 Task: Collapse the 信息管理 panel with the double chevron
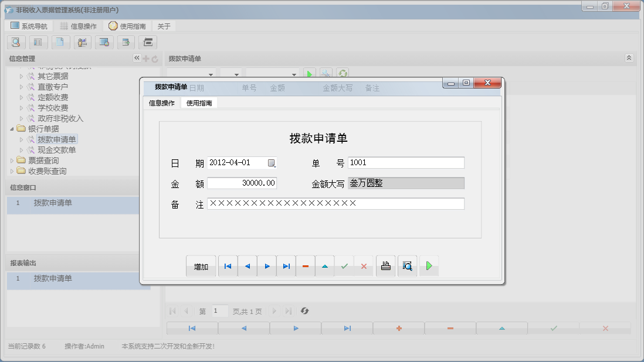[x=137, y=58]
